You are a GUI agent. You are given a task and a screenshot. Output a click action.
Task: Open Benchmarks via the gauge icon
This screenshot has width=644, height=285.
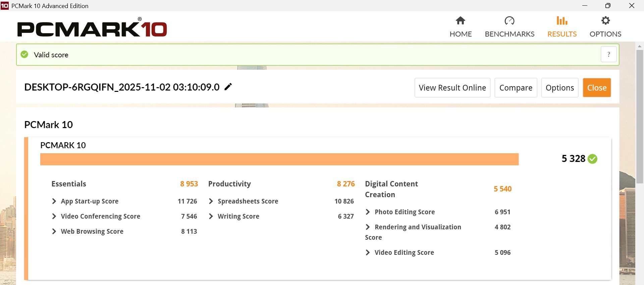coord(509,21)
